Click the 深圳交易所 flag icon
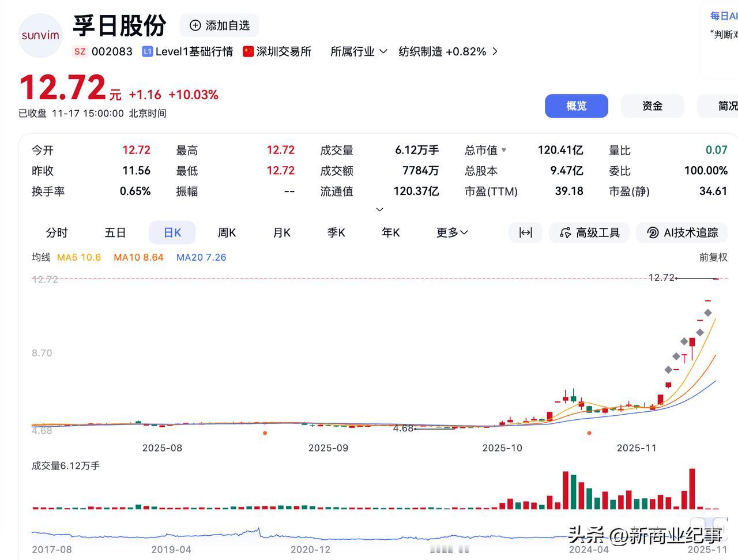 248,51
